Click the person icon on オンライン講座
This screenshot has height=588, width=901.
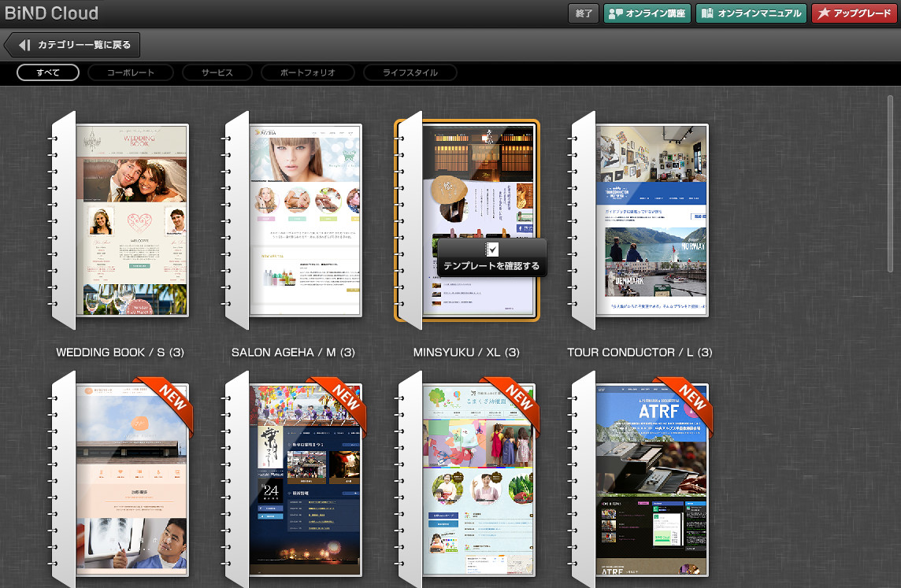click(615, 13)
